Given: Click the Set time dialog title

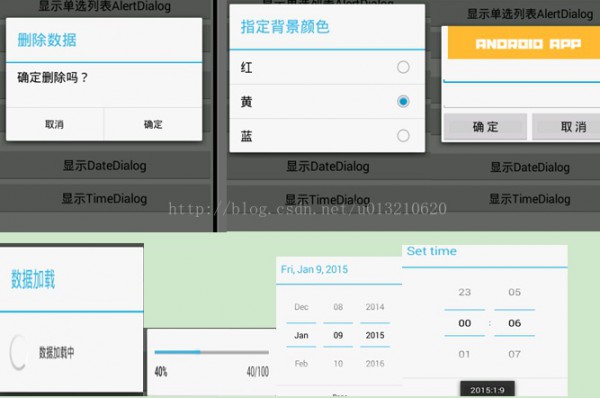Looking at the screenshot, I should 432,251.
